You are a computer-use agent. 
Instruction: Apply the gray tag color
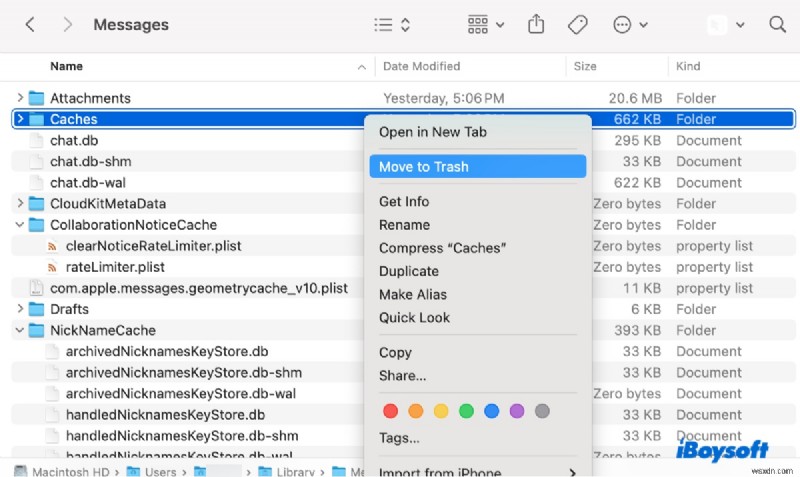click(542, 411)
